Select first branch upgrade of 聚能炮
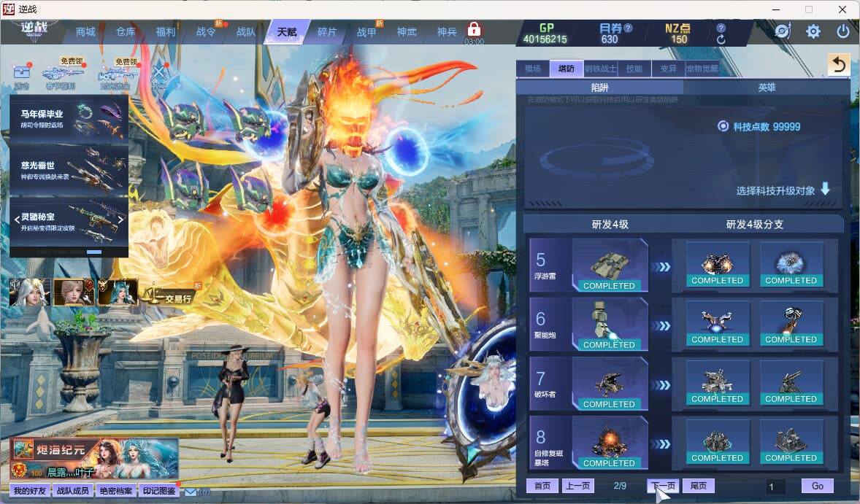Viewport: 860px width, 504px height. tap(717, 323)
